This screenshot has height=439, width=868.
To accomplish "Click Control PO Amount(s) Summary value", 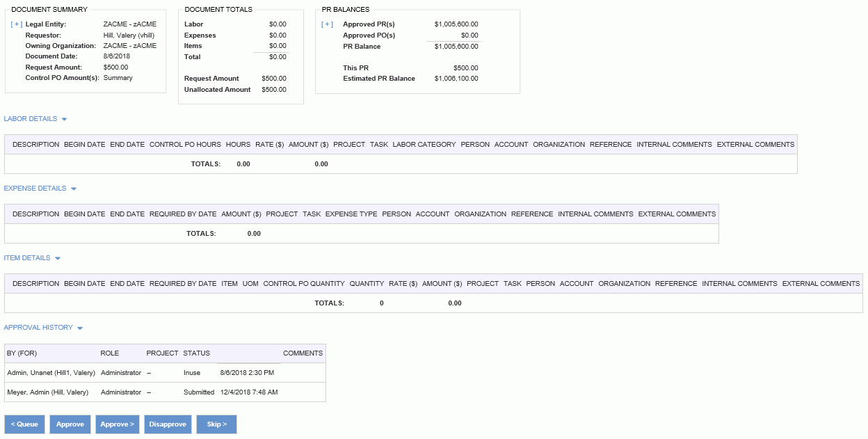I will (x=118, y=78).
